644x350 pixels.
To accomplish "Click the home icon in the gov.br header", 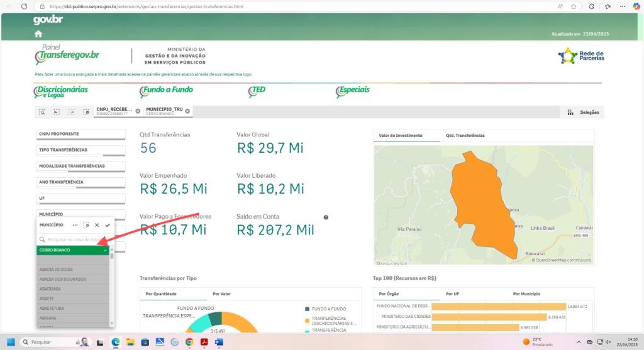I will [38, 34].
